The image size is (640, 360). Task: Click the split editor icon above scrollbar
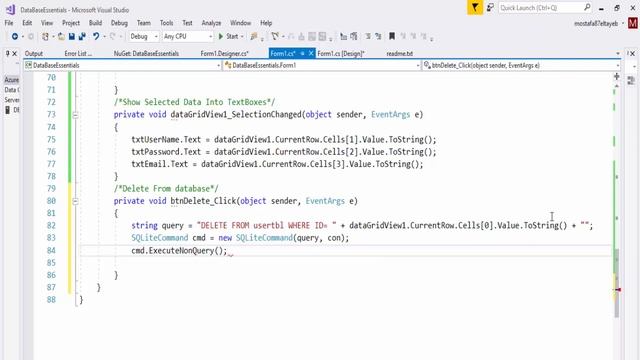point(616,76)
